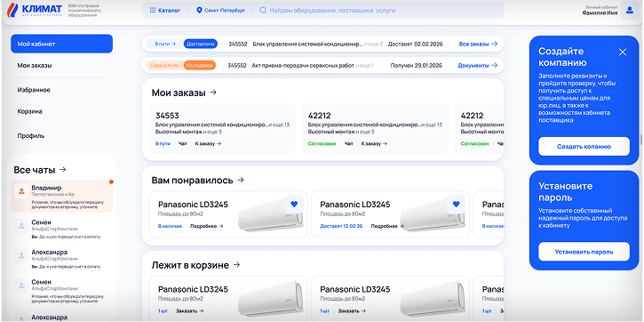
Task: Open Документы link
Action: pos(478,66)
